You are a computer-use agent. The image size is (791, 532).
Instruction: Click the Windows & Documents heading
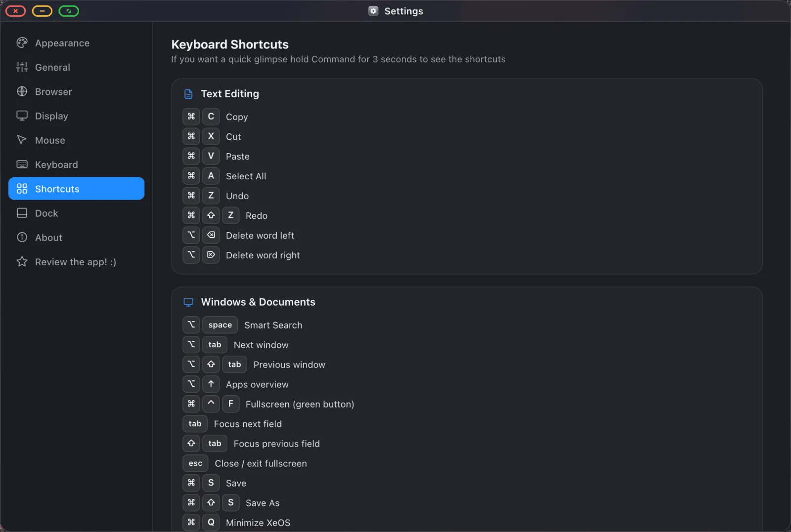pos(258,302)
